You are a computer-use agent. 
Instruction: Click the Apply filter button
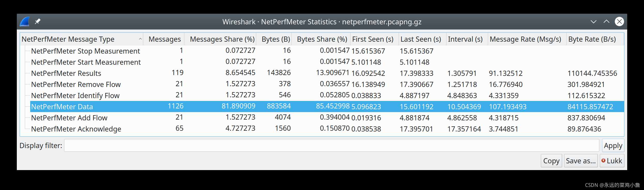[613, 145]
